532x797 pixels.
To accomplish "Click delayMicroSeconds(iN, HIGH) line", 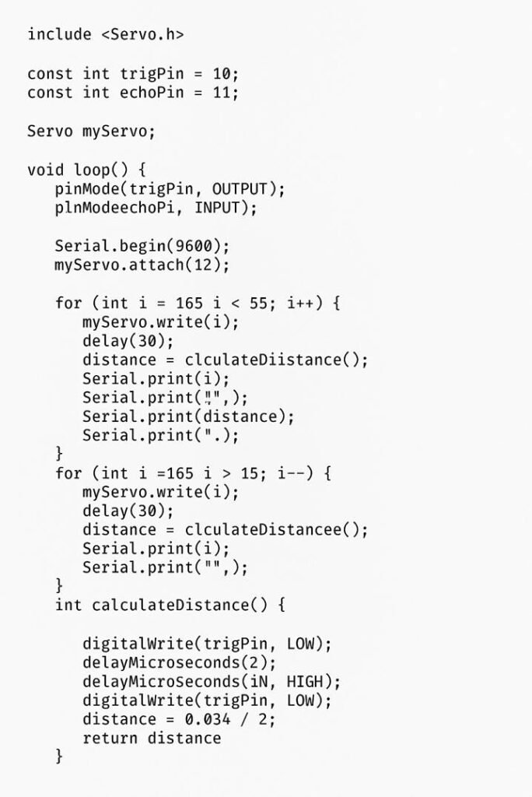I will tap(212, 682).
